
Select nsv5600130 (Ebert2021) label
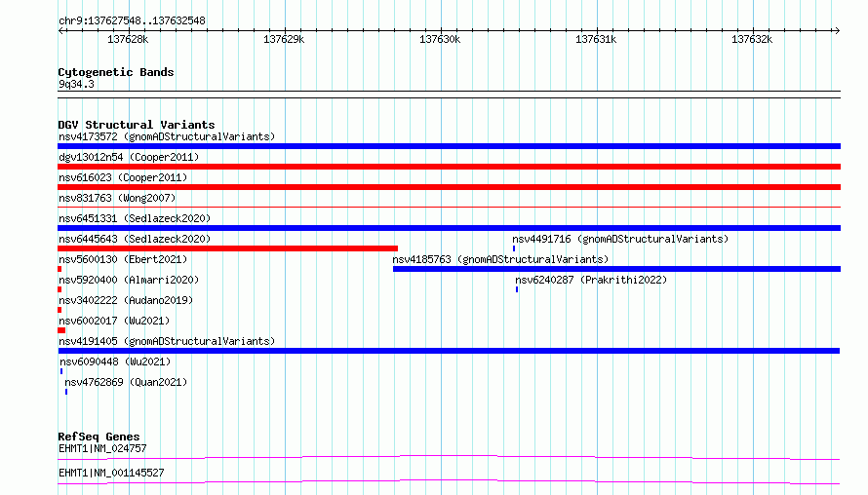tap(123, 259)
